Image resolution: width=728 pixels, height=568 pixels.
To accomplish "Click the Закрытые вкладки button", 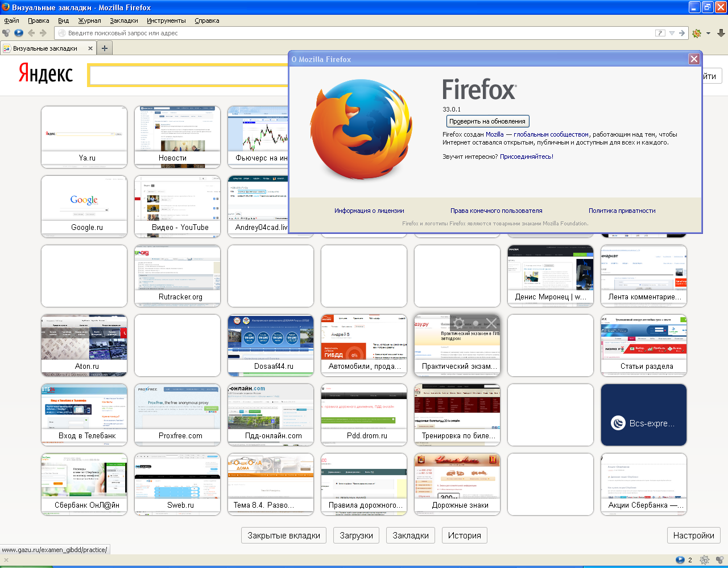I will point(284,536).
